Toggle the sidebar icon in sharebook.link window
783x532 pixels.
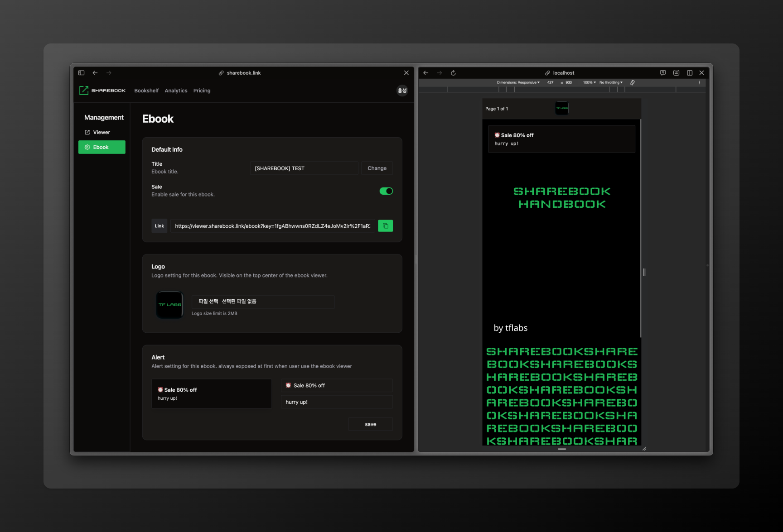pos(82,73)
